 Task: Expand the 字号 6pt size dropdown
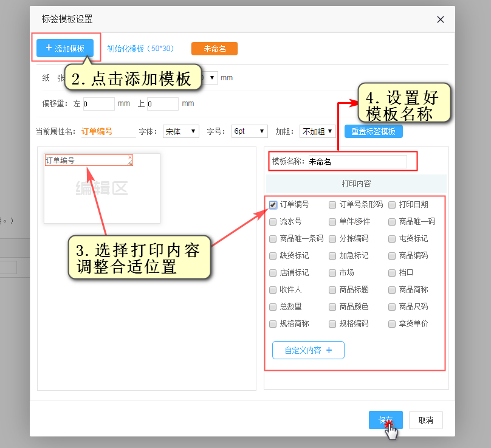point(250,131)
